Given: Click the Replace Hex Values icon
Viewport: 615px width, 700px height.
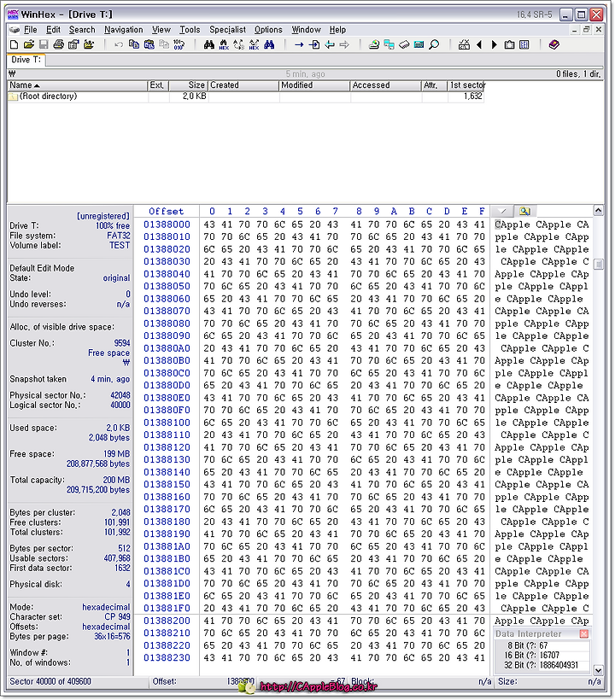Looking at the screenshot, I should point(254,44).
